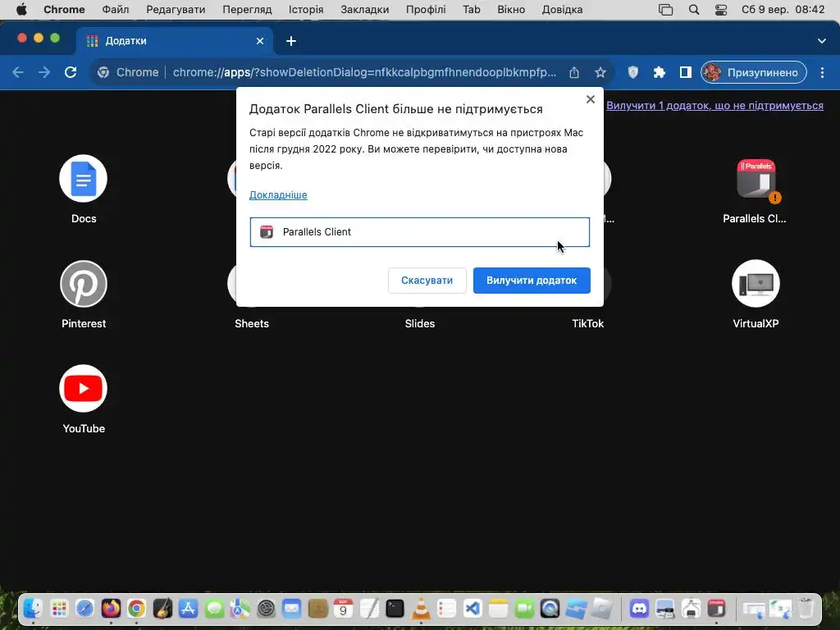Screen dimensions: 840x630
Task: Expand the tab search chevron
Action: click(x=821, y=41)
